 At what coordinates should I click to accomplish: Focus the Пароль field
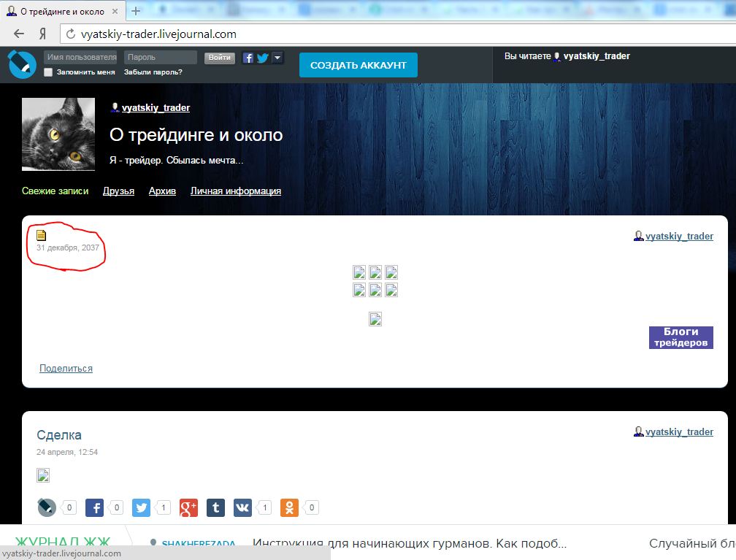(161, 57)
